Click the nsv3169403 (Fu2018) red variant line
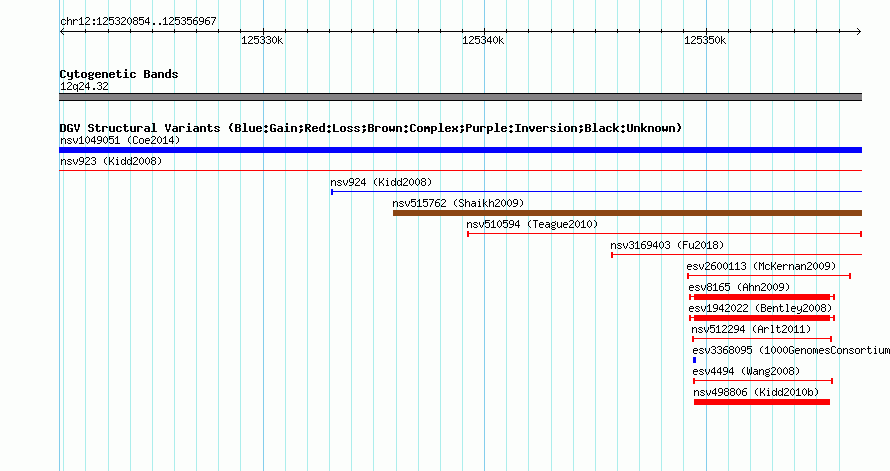The image size is (890, 471). 736,255
